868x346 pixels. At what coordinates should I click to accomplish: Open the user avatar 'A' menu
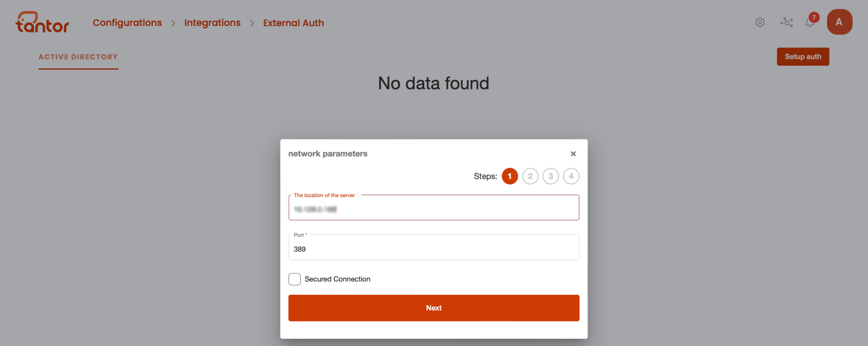(x=839, y=22)
